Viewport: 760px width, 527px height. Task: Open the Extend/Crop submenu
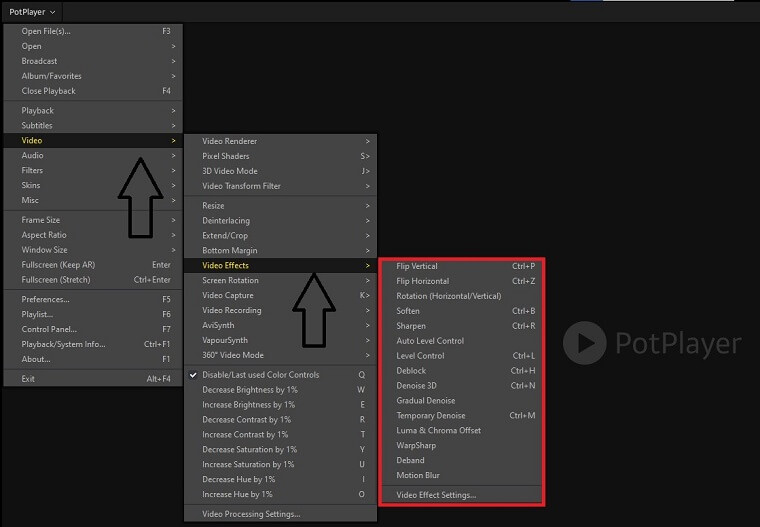(x=280, y=236)
